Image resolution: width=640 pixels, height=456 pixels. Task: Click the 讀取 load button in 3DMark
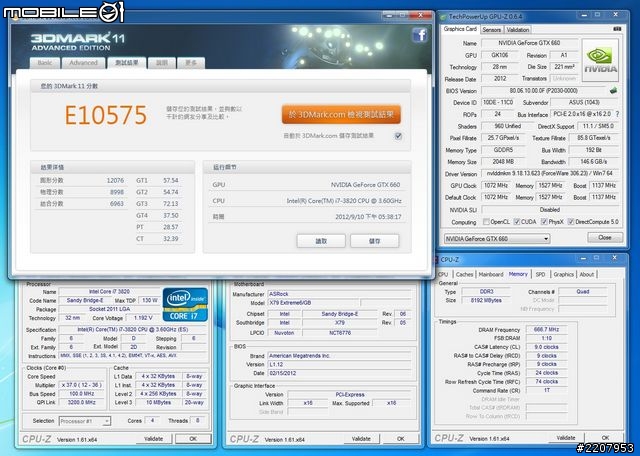321,241
